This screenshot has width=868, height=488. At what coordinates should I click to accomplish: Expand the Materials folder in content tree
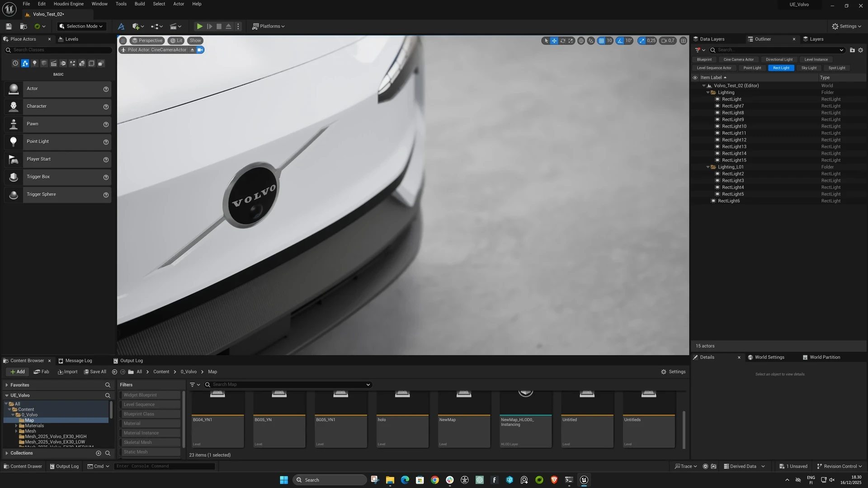16,426
